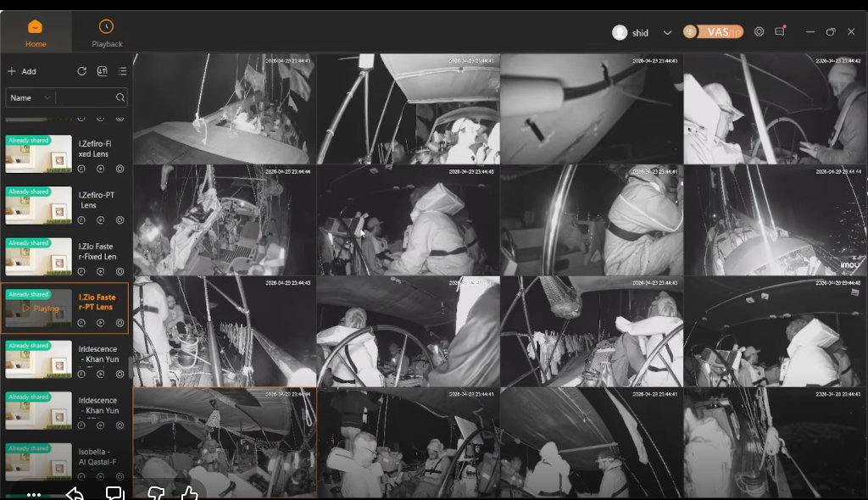
Task: Click the I.Zefiro-PT Lens device name
Action: click(x=97, y=200)
